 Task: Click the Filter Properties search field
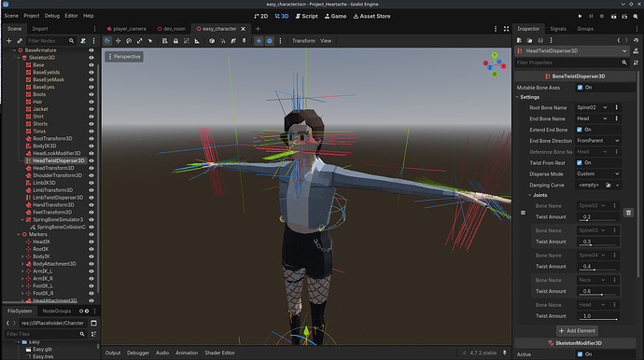pos(571,62)
